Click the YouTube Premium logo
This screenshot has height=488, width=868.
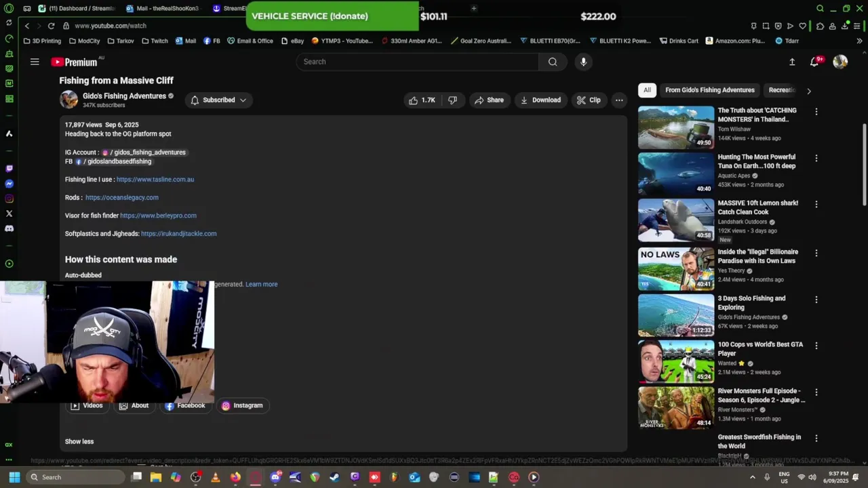click(75, 62)
